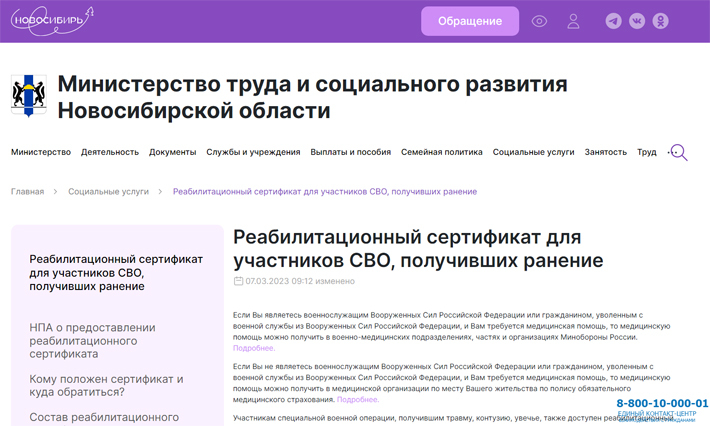Go to Главная in the breadcrumbs
This screenshot has width=710, height=426.
[27, 191]
